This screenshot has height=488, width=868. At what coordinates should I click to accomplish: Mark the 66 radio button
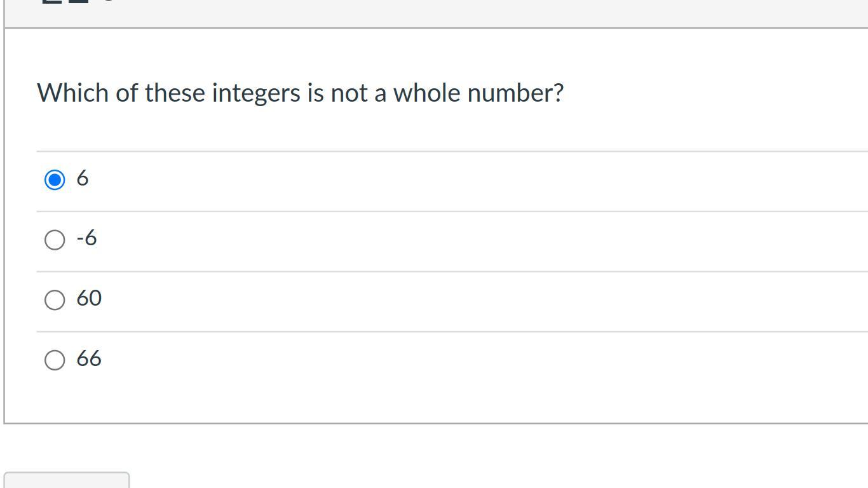click(55, 360)
